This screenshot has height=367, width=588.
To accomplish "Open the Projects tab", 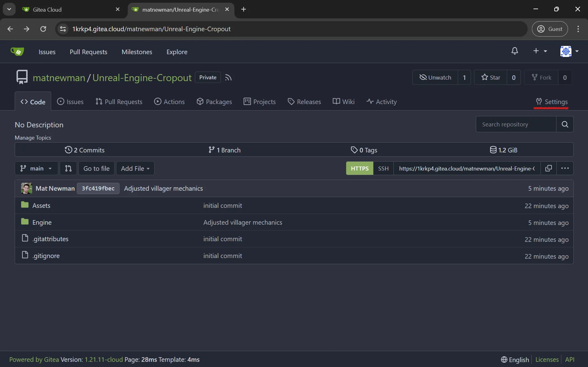I will click(260, 102).
